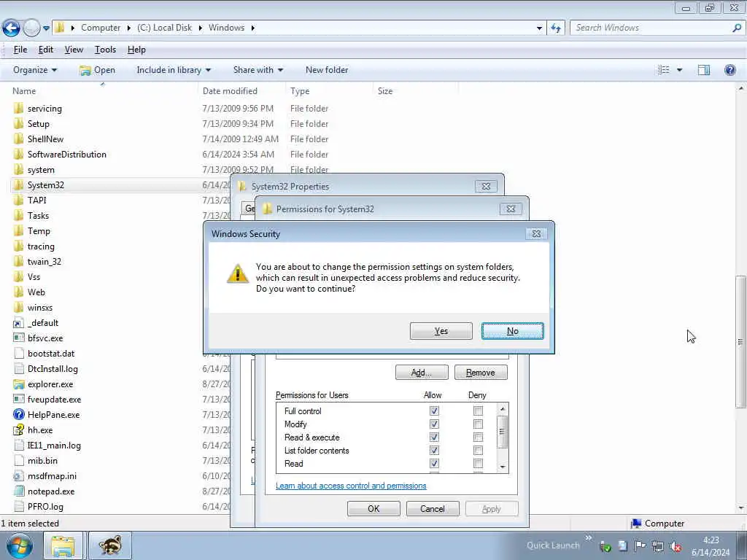Click OK in Permissions for System32

tap(373, 508)
